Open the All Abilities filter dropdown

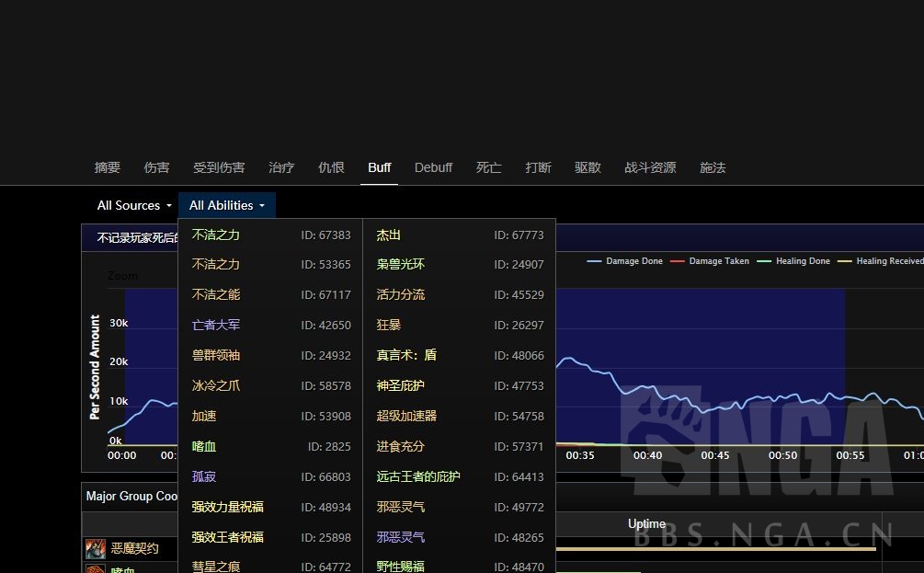click(x=227, y=205)
